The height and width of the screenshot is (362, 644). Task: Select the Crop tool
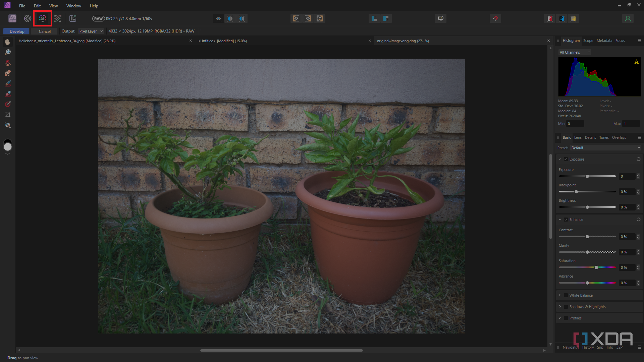(x=8, y=115)
